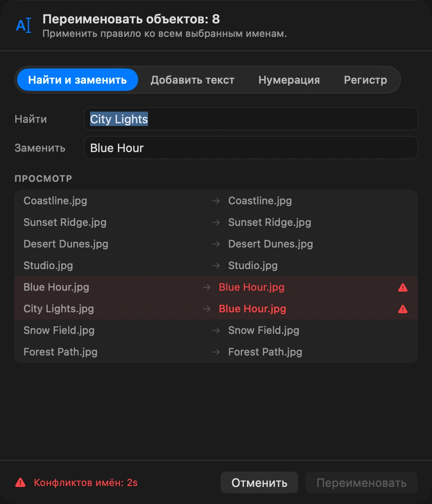Click the Конфликтов имён status text
This screenshot has height=504, width=432.
click(85, 482)
